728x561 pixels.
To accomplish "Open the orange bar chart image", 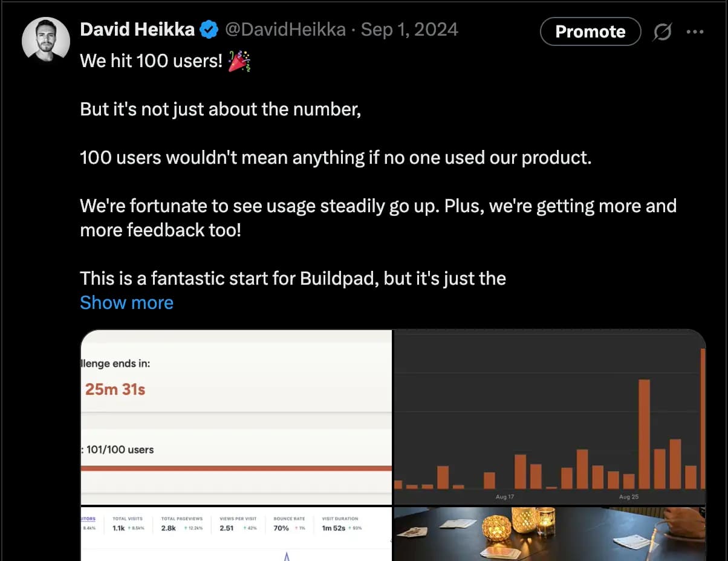I will click(x=549, y=417).
